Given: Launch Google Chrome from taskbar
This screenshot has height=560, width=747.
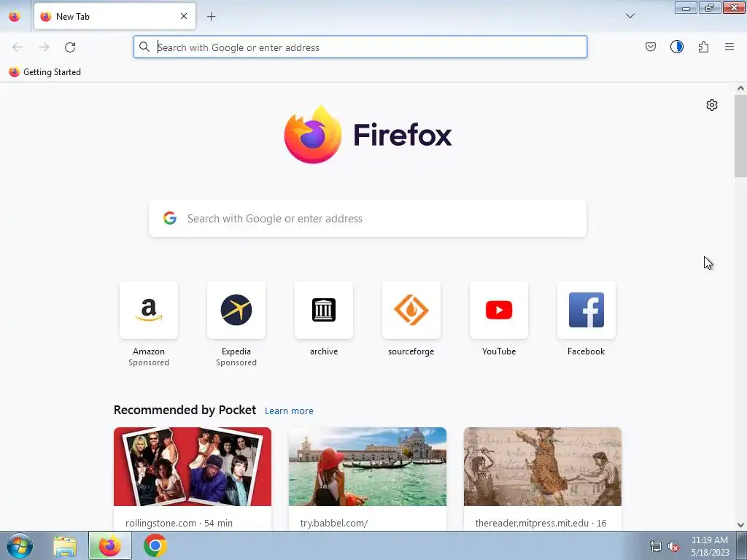Looking at the screenshot, I should pyautogui.click(x=155, y=545).
